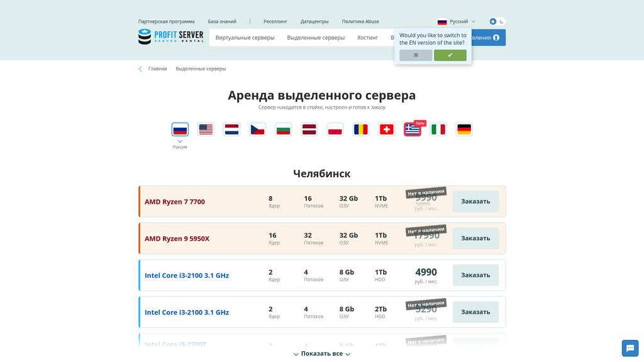Select the Romania flag icon
This screenshot has height=362, width=644.
pyautogui.click(x=360, y=129)
